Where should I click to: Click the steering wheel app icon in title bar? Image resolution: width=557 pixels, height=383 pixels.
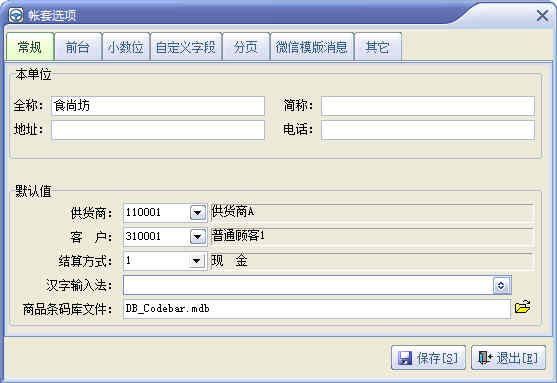(16, 15)
